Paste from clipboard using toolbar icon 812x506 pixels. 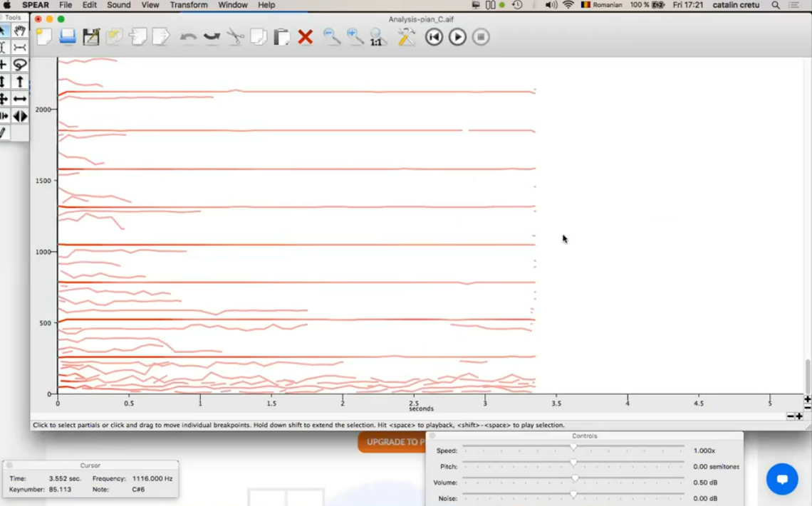point(282,37)
